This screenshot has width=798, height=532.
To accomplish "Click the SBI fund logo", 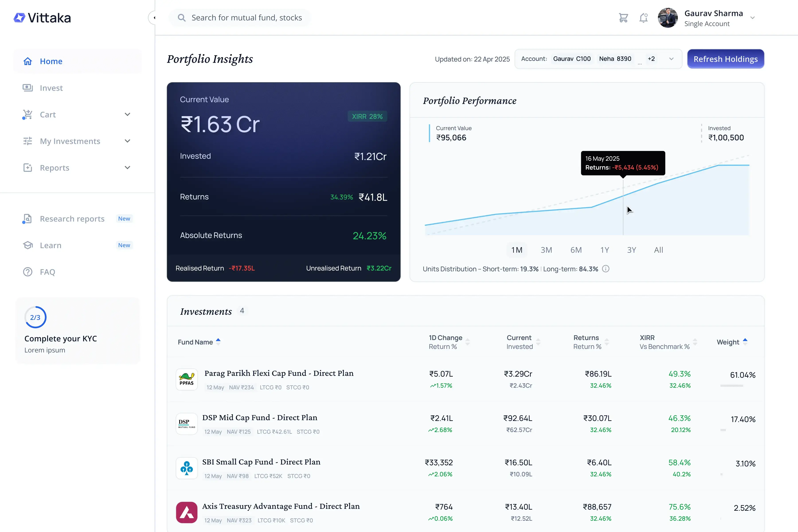I will [x=187, y=468].
